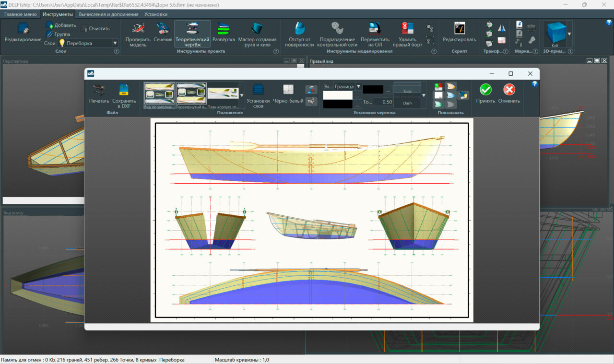Open the Главное меню tab

point(20,14)
